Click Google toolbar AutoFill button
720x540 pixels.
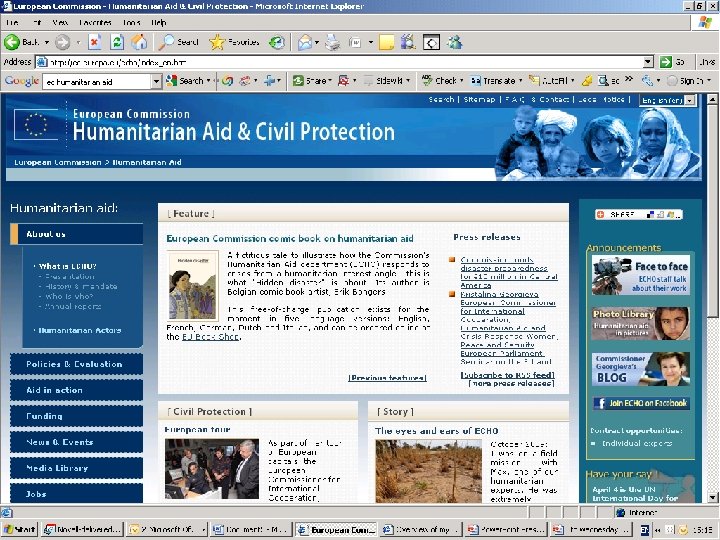click(548, 81)
